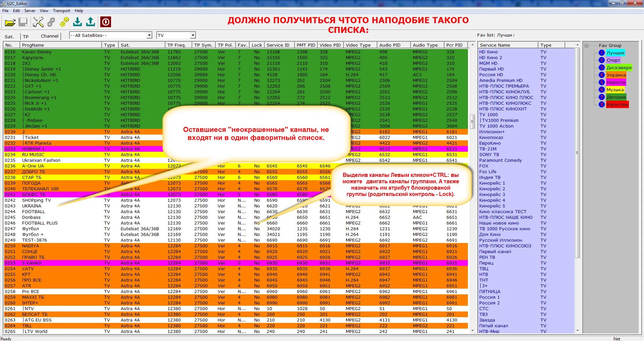Click the yellow open folder toolbar icon
The width and height of the screenshot is (644, 341).
point(10,22)
